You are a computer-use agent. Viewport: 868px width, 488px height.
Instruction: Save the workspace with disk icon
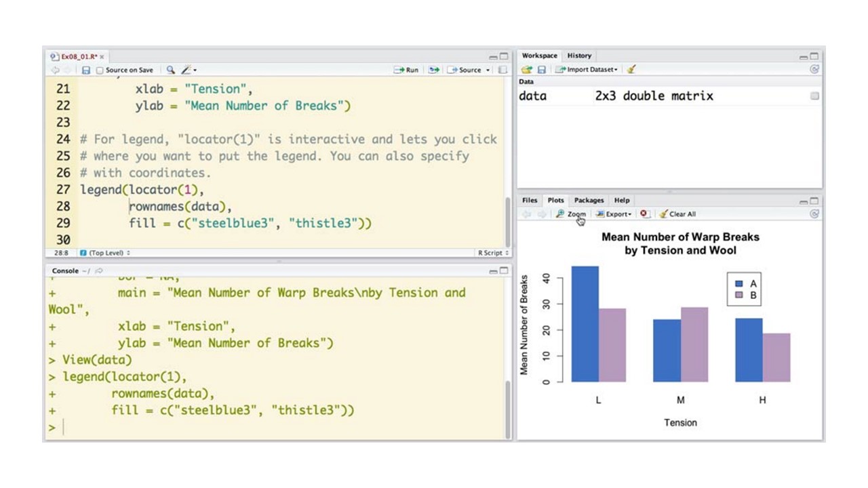541,69
